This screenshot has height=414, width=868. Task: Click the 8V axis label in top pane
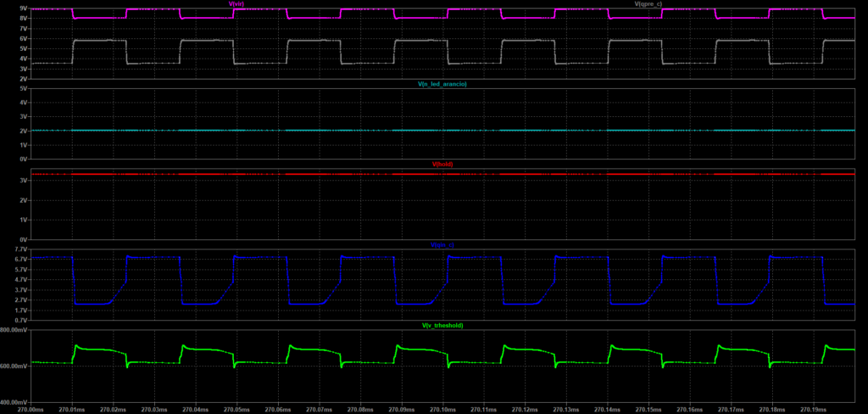tap(23, 19)
